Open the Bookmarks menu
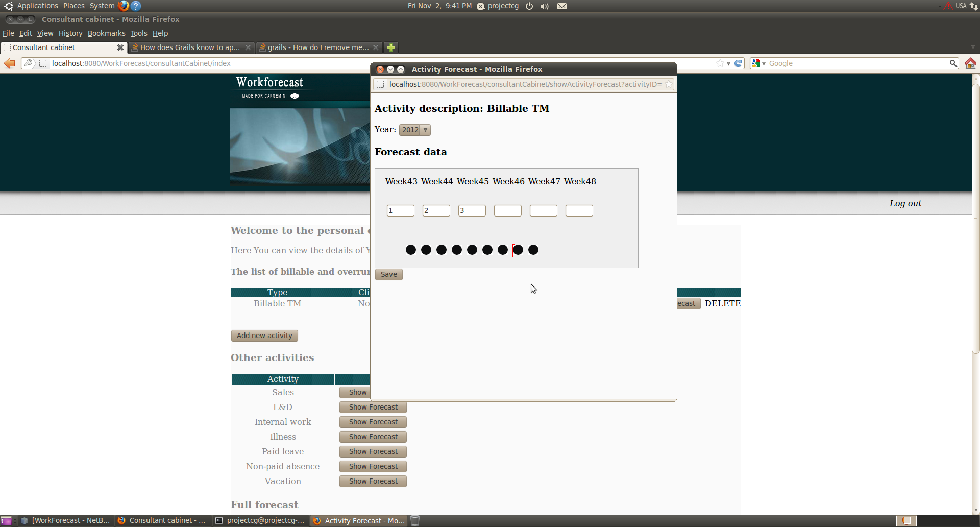 click(106, 33)
